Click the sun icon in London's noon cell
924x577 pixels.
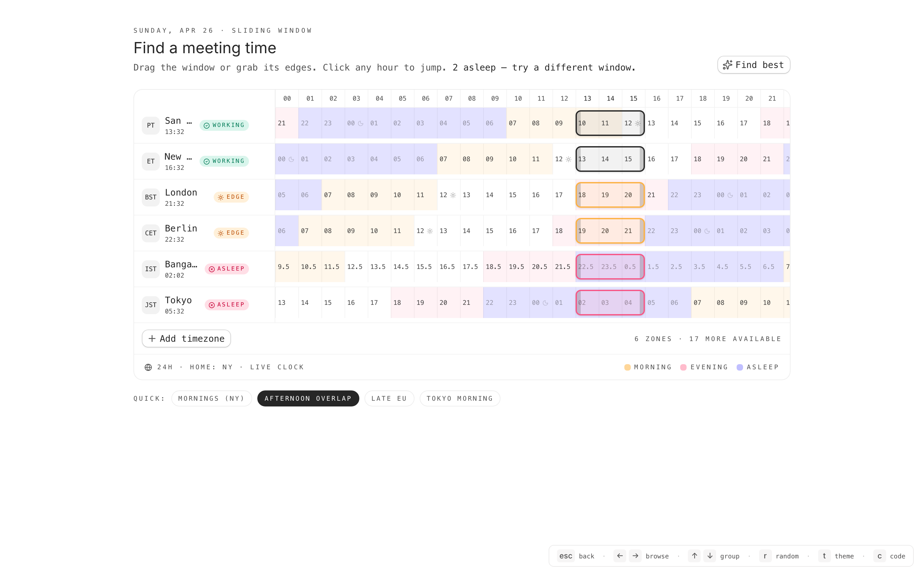453,196
